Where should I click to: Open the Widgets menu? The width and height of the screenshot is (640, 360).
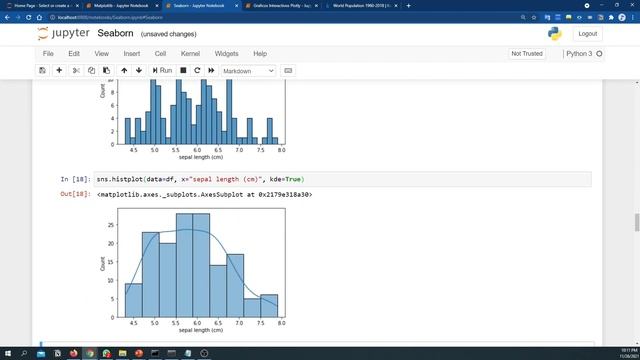click(227, 53)
